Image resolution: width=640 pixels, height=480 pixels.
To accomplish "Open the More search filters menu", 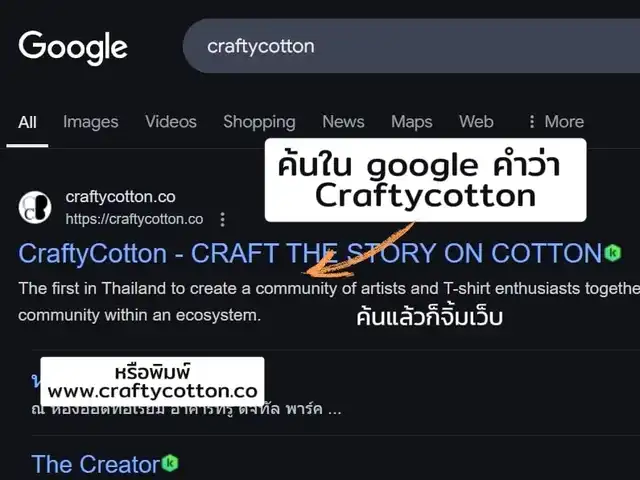I will tap(556, 122).
